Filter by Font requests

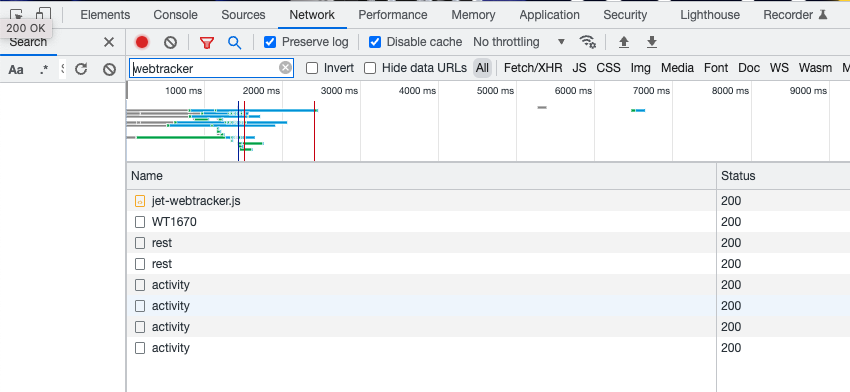pyautogui.click(x=716, y=68)
